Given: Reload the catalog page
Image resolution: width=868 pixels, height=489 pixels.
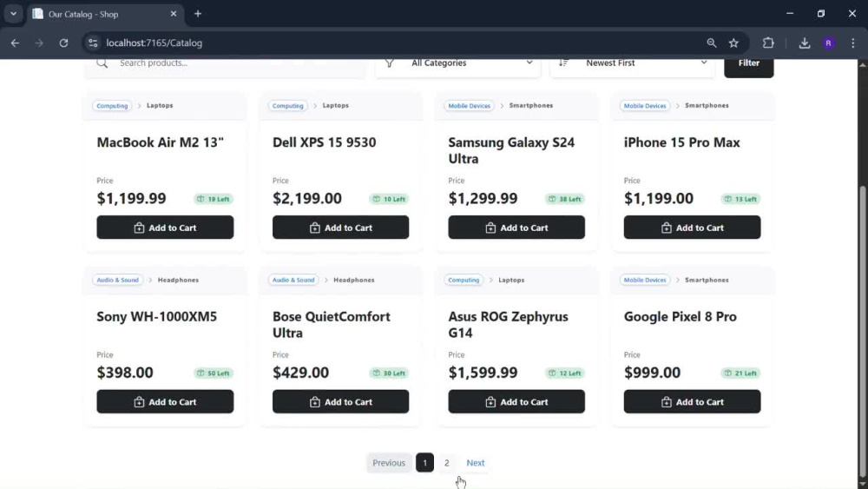Looking at the screenshot, I should point(63,43).
